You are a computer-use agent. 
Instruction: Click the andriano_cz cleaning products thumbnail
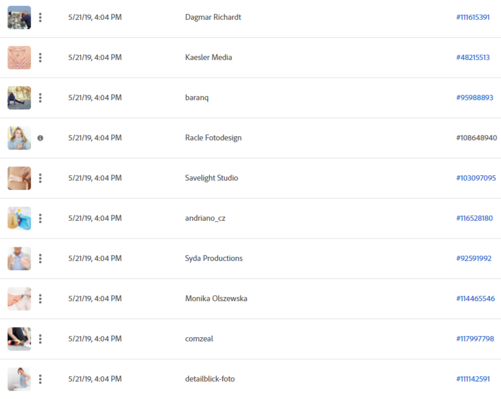[x=19, y=218]
